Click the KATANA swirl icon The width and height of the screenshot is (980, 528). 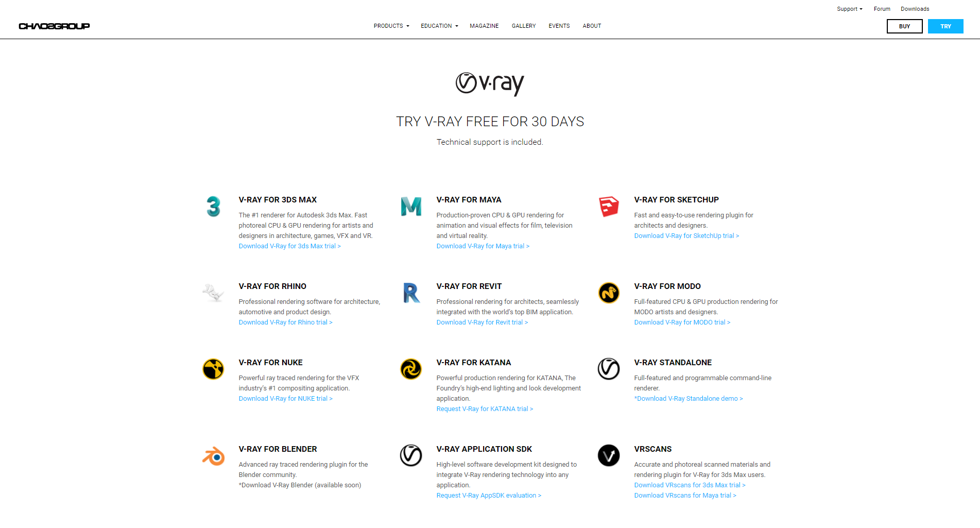pos(411,369)
